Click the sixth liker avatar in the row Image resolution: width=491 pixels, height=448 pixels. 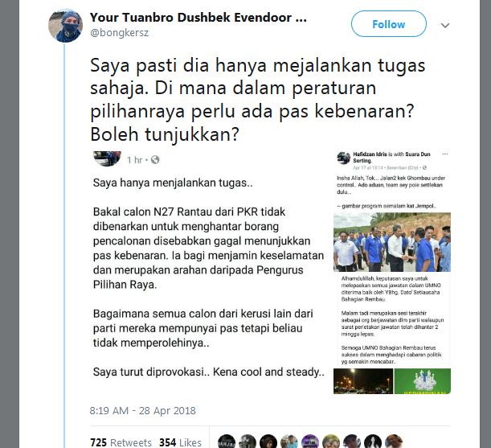[331, 442]
